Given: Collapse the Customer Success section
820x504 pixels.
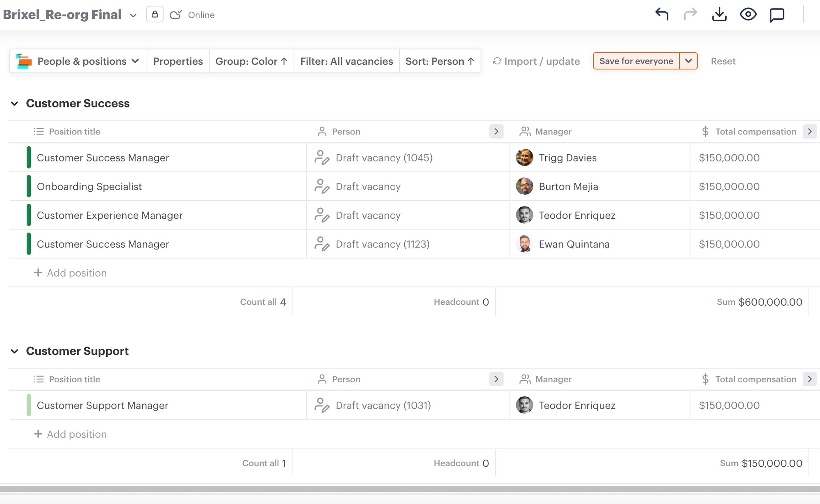Looking at the screenshot, I should click(x=15, y=104).
